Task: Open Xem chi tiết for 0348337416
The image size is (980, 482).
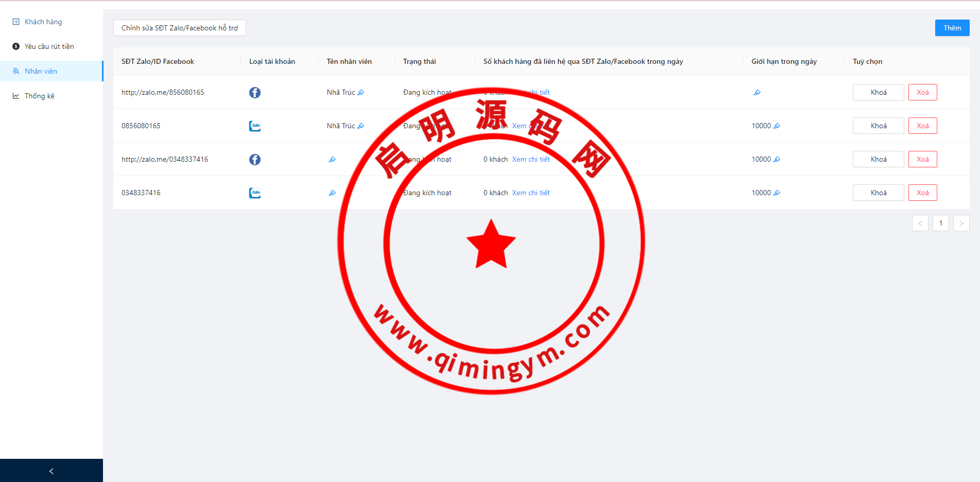Action: click(531, 193)
